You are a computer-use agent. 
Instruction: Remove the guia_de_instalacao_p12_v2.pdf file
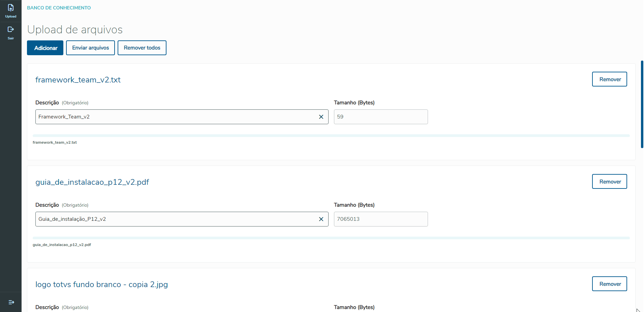610,181
